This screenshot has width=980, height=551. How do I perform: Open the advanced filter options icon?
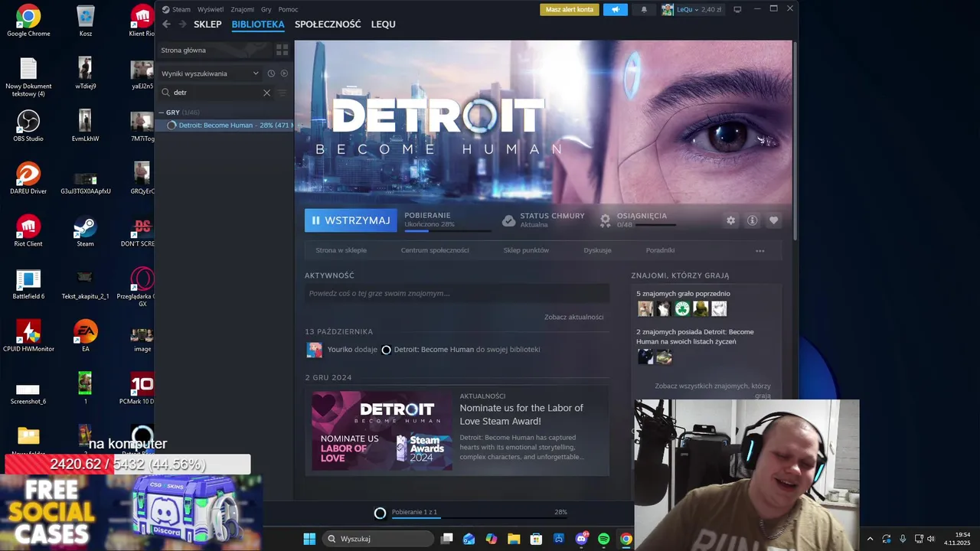pos(282,93)
